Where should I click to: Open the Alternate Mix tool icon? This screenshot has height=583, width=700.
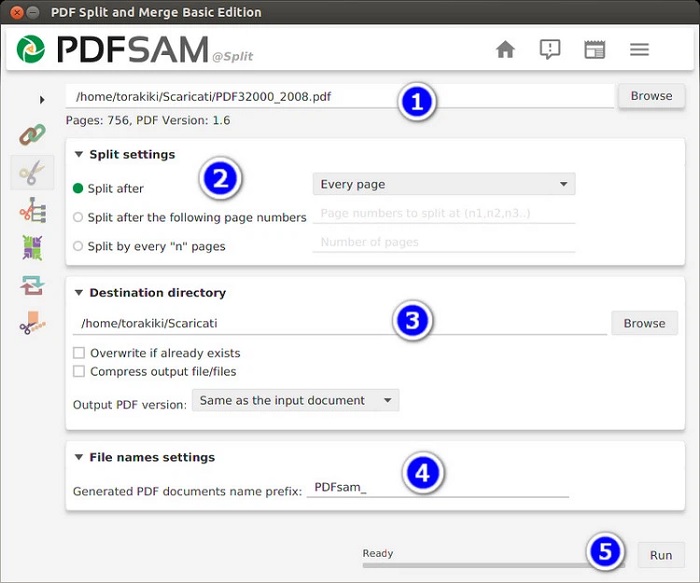pyautogui.click(x=32, y=247)
